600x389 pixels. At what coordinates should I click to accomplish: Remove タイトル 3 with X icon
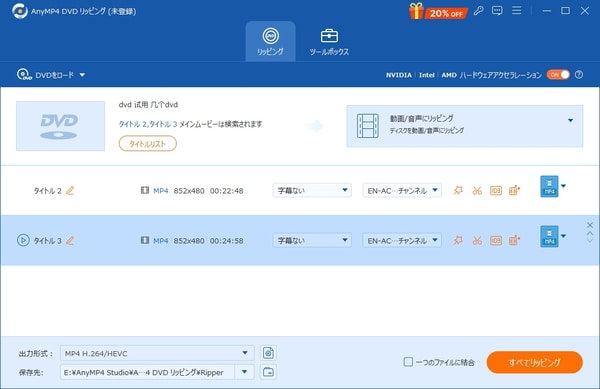(x=590, y=225)
